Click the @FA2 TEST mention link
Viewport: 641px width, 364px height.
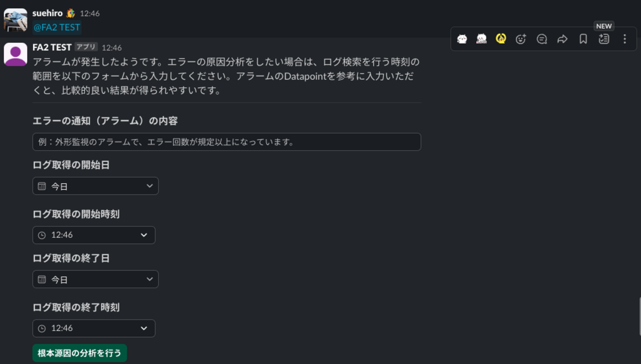point(57,28)
